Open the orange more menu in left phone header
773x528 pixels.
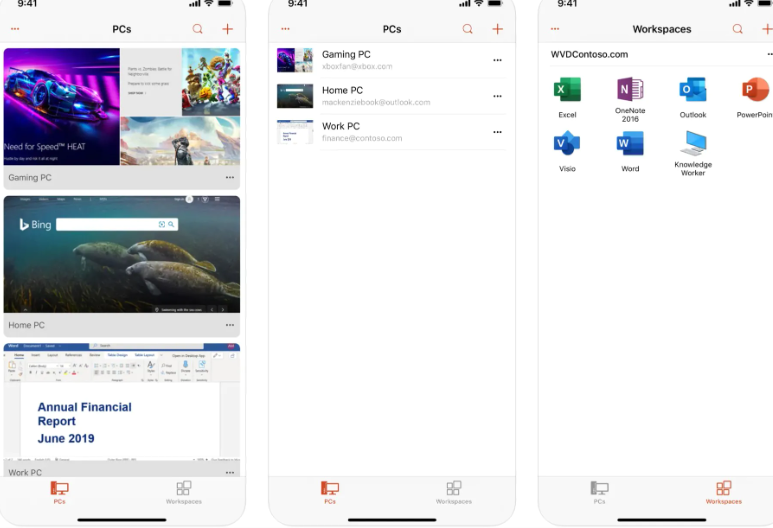(x=15, y=29)
